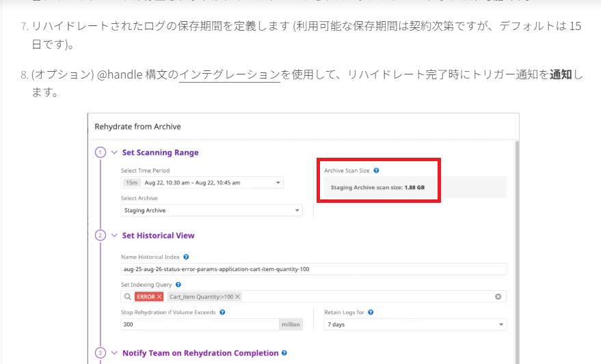
Task: Collapse the Set Historical View section
Action: tap(114, 236)
